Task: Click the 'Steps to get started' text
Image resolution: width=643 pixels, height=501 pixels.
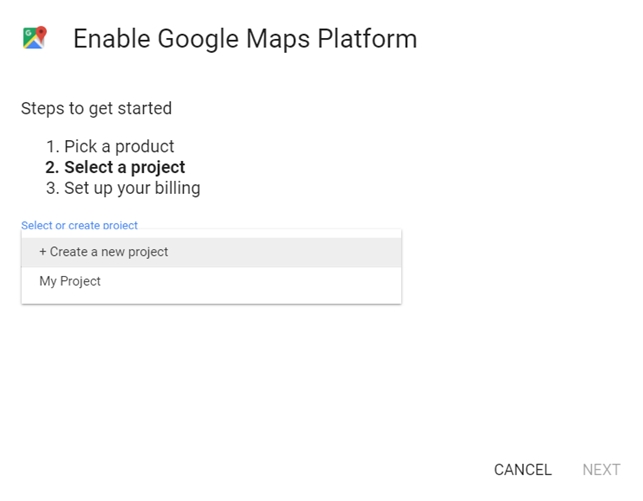Action: (x=96, y=108)
